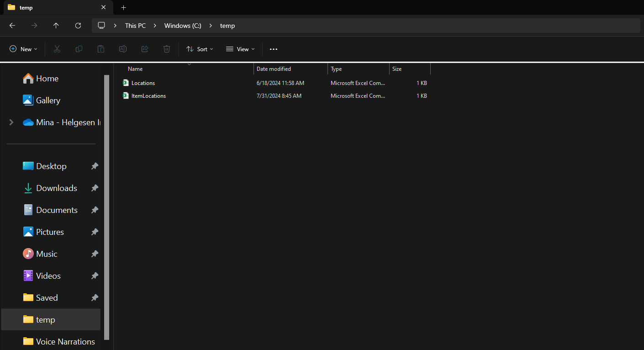
Task: Expand the Mina OneDrive tree node
Action: 11,122
